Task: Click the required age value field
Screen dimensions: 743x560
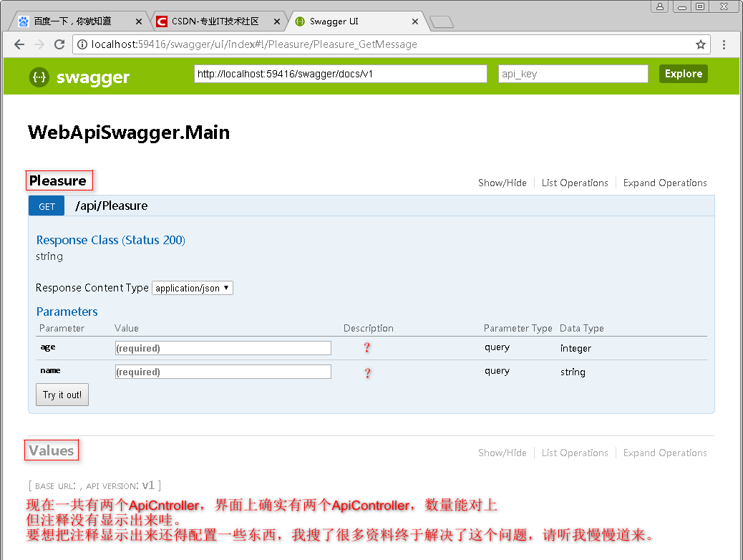Action: click(x=222, y=347)
